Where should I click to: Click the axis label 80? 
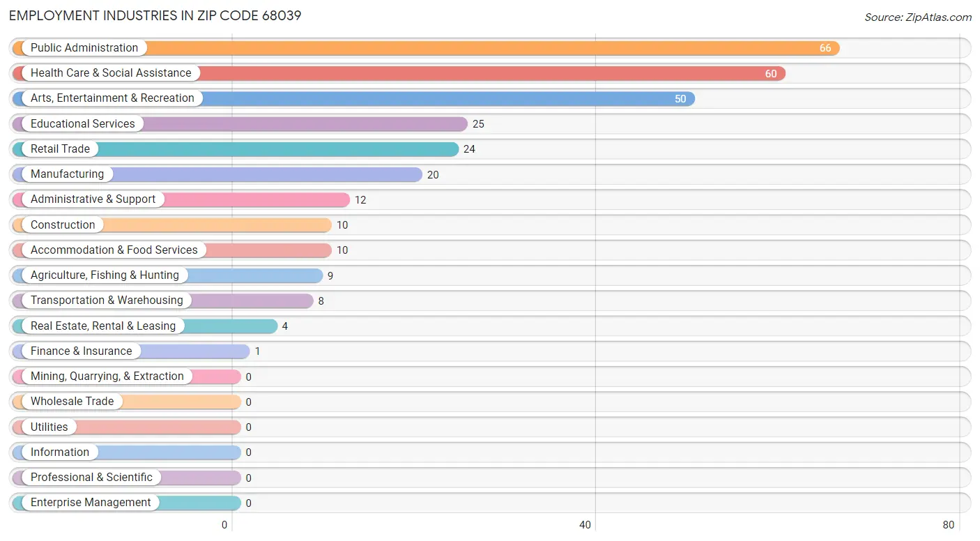click(948, 525)
